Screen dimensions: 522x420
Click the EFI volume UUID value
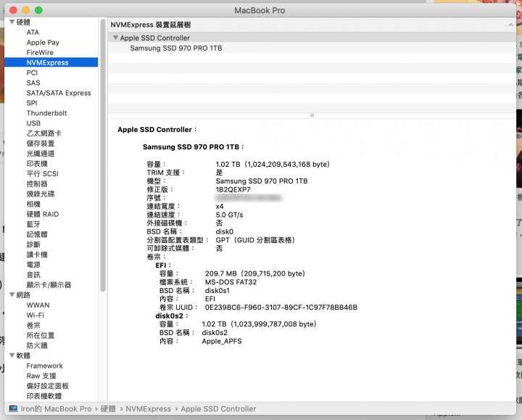[281, 307]
